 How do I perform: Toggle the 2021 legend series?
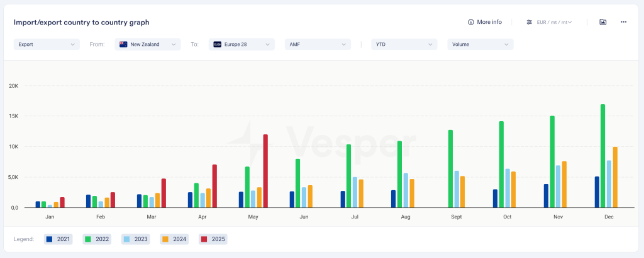pyautogui.click(x=58, y=239)
